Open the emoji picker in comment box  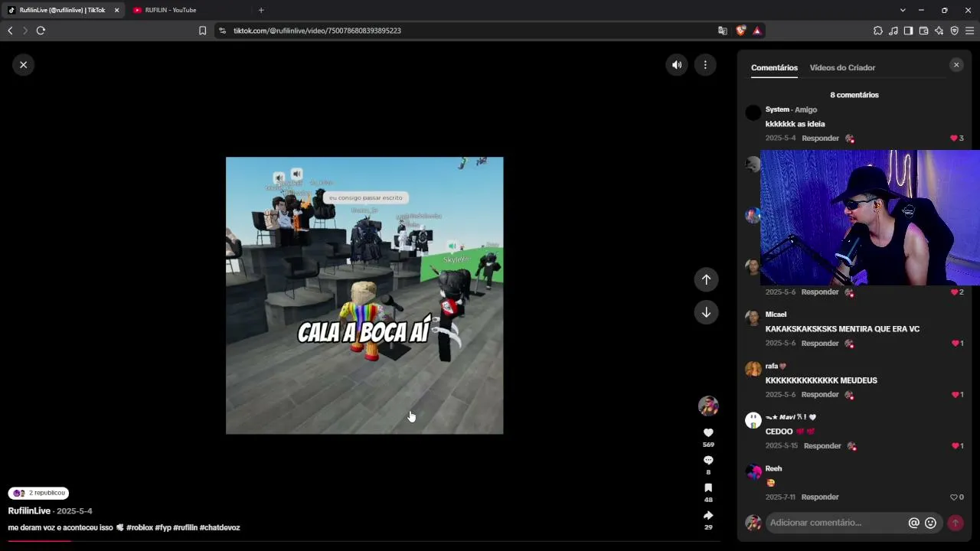[930, 523]
